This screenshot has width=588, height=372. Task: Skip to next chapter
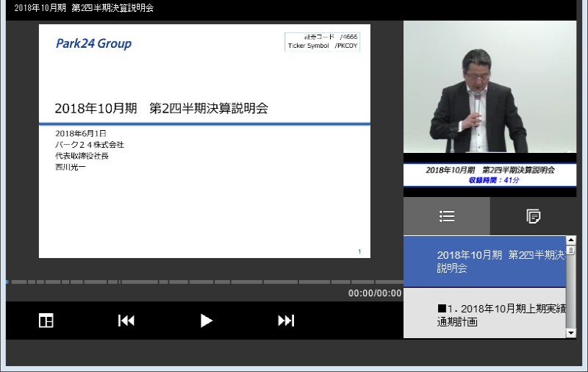pyautogui.click(x=286, y=321)
